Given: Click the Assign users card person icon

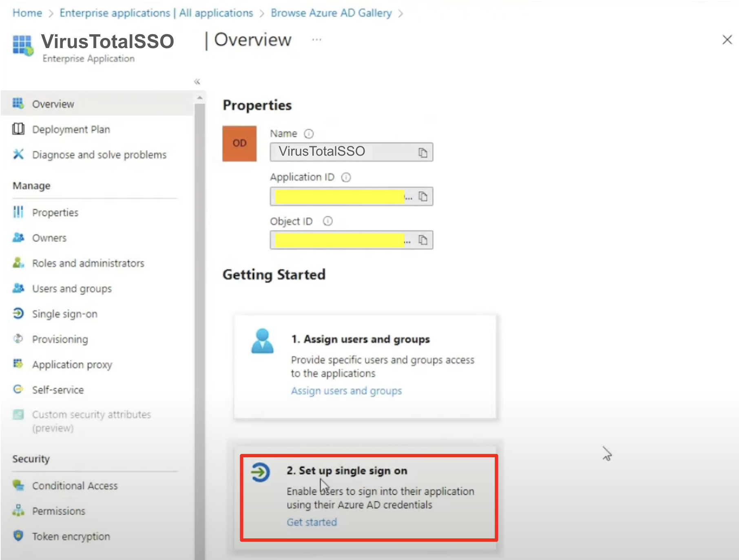Looking at the screenshot, I should click(x=262, y=341).
